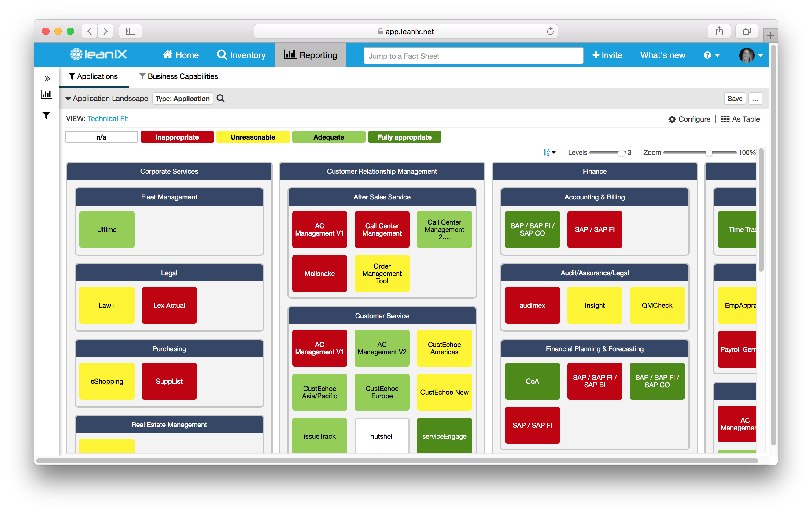Click the bar chart icon in left sidebar
Viewport: 812px width, 514px height.
click(46, 95)
